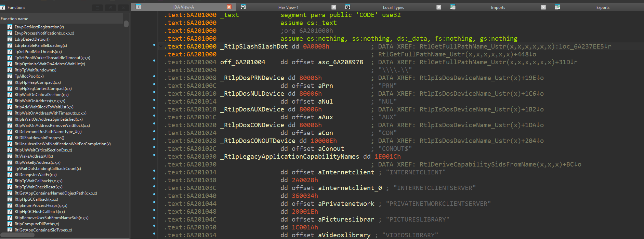The width and height of the screenshot is (644, 239).
Task: Click the aPrivatenetwork offset reference
Action: (x=346, y=204)
